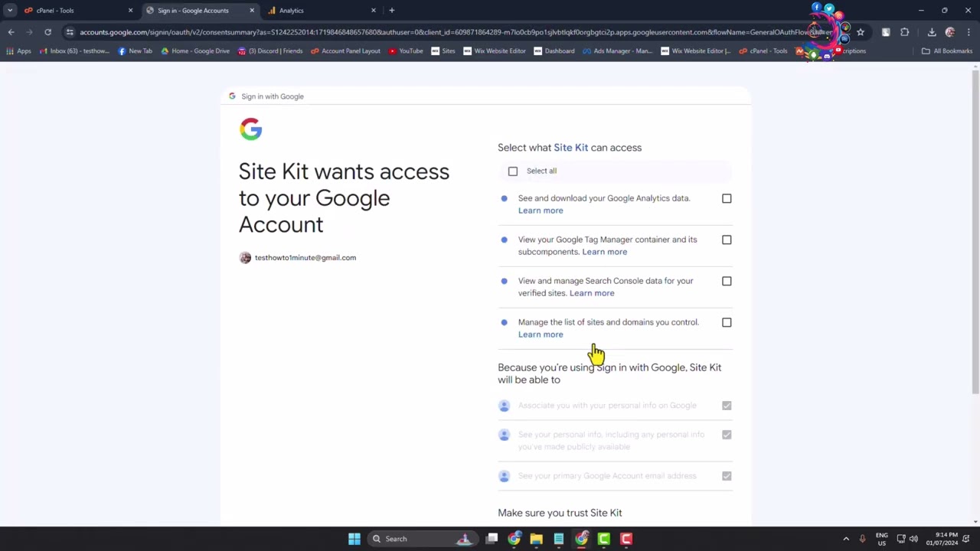This screenshot has height=551, width=980.
Task: Check the Google Analytics data access box
Action: click(x=727, y=199)
